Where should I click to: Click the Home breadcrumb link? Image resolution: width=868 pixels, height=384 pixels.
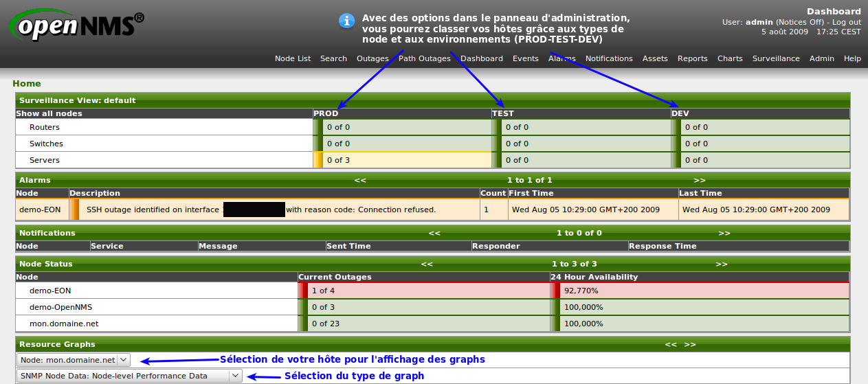tap(27, 83)
